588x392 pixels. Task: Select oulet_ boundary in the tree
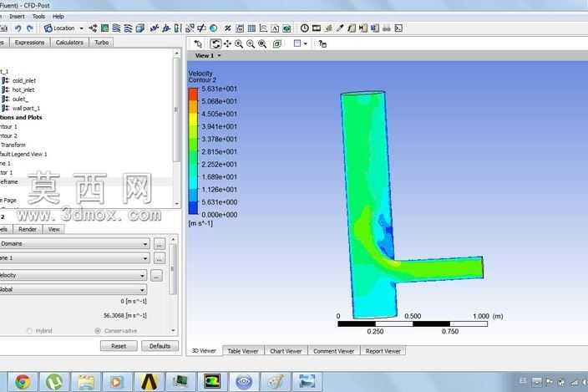[20, 99]
